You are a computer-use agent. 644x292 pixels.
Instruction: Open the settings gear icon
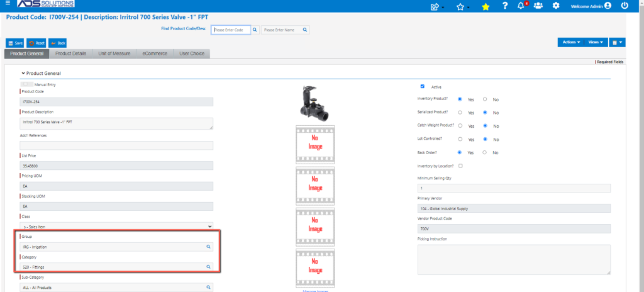point(556,5)
